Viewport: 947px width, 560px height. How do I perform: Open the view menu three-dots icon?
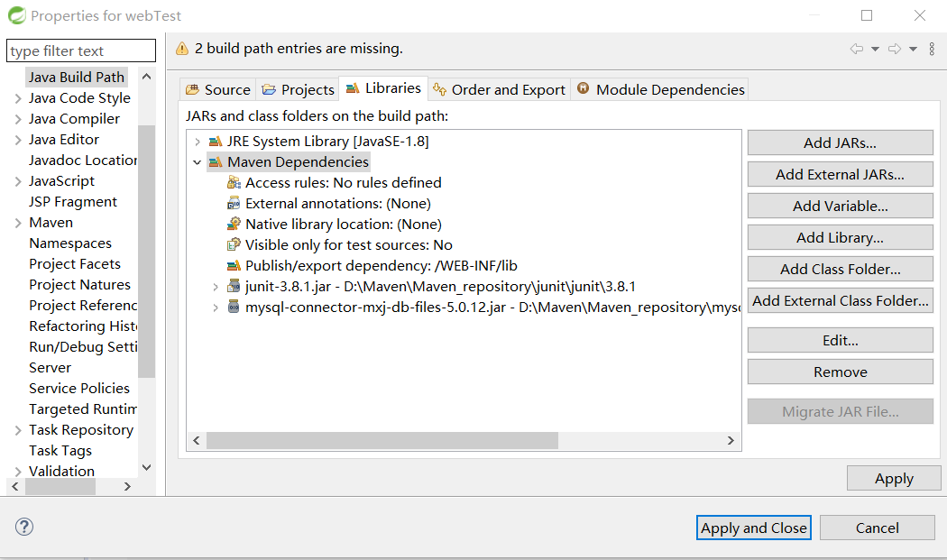click(x=932, y=49)
